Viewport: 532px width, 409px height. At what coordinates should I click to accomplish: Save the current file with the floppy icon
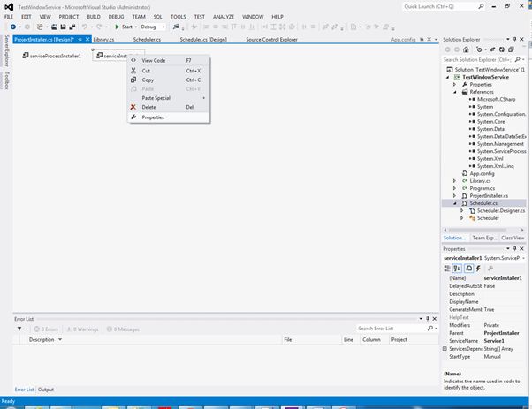click(63, 27)
